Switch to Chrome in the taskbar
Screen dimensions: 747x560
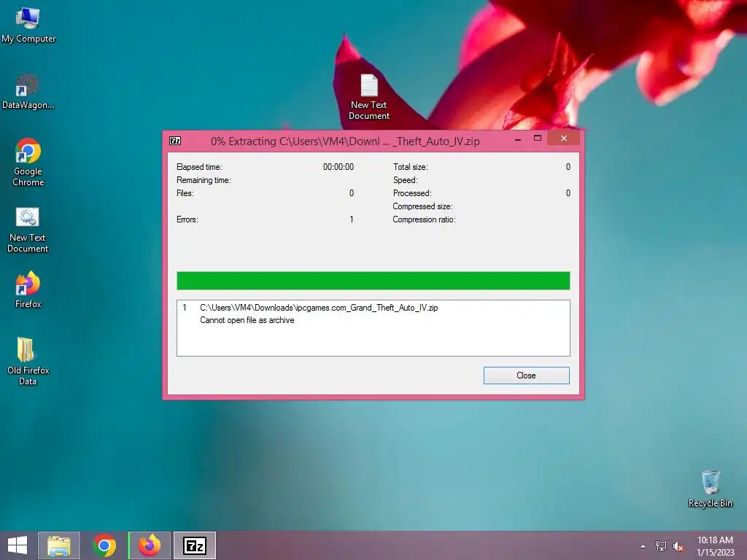104,545
